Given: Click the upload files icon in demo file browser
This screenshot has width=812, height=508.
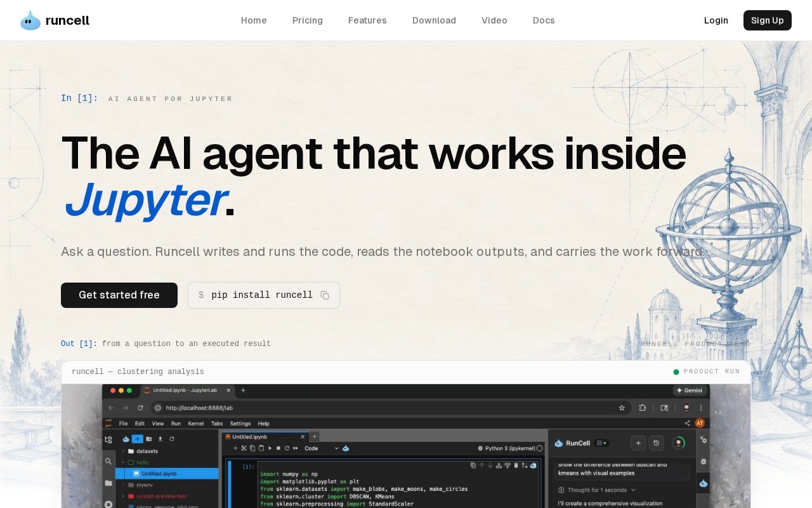Looking at the screenshot, I should 160,439.
